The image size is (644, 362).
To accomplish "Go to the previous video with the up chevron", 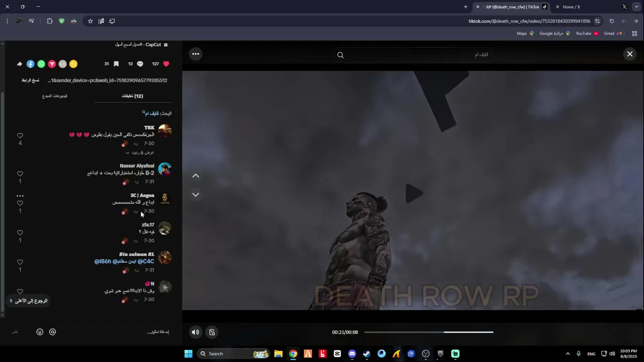I will pos(196,175).
